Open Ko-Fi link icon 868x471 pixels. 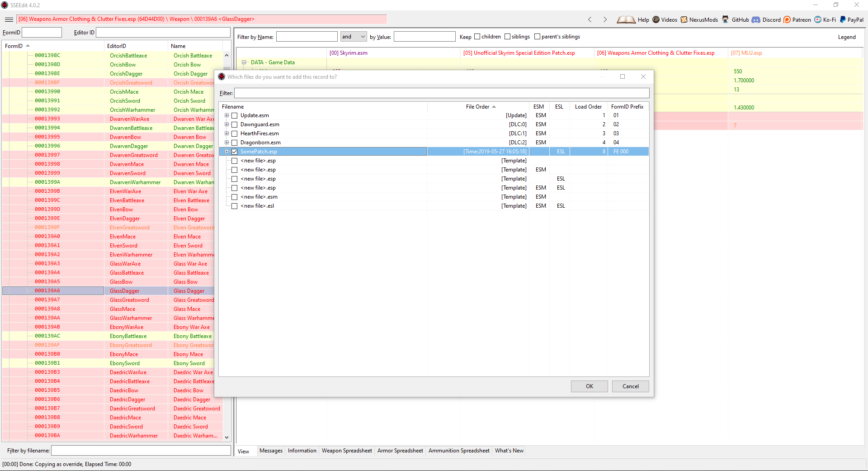[x=818, y=19]
